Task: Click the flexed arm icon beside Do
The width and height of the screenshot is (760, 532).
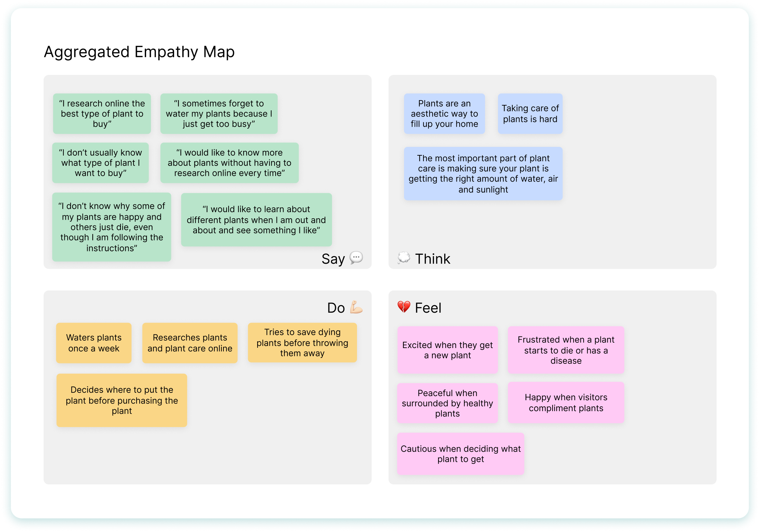Action: [356, 307]
